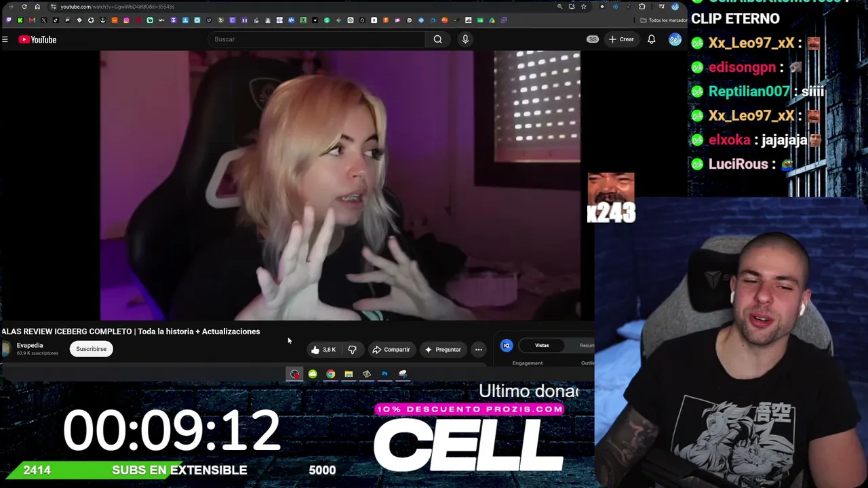Open the Gmail bookmark
The image size is (868, 488).
click(x=32, y=20)
